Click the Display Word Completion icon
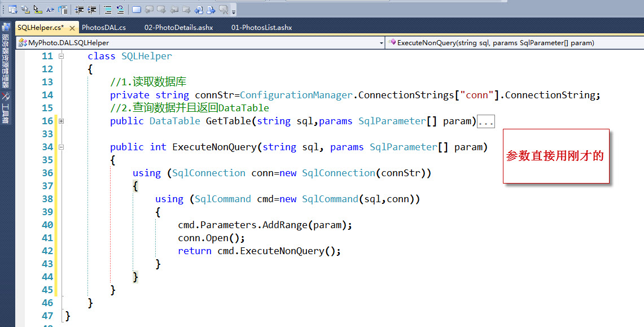This screenshot has width=644, height=327. (x=50, y=9)
